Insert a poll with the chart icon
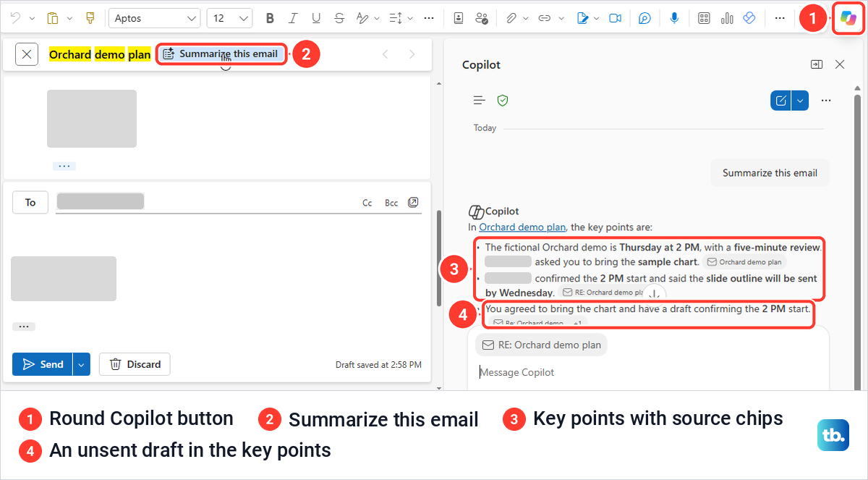This screenshot has height=480, width=868. click(x=727, y=18)
